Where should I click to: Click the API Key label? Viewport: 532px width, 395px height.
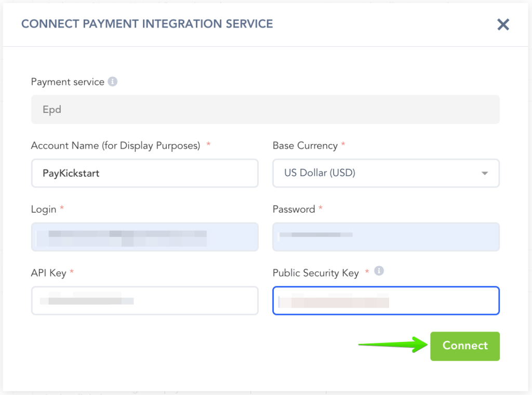48,273
